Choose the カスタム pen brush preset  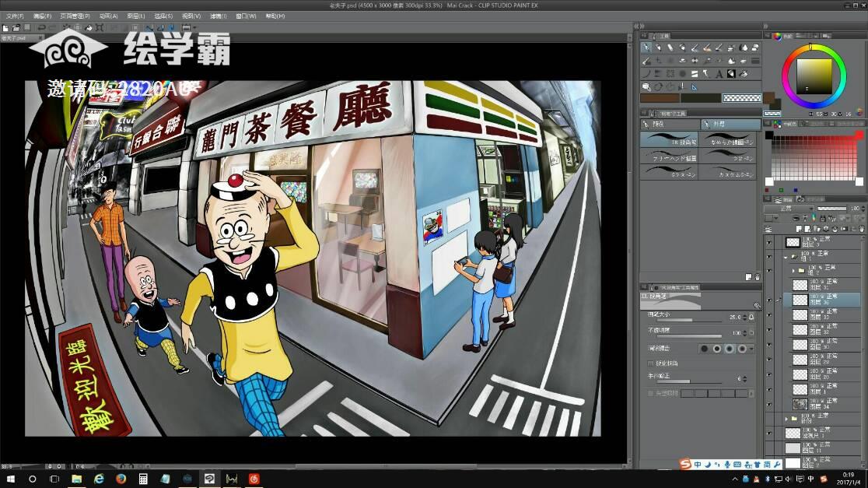pos(729,172)
